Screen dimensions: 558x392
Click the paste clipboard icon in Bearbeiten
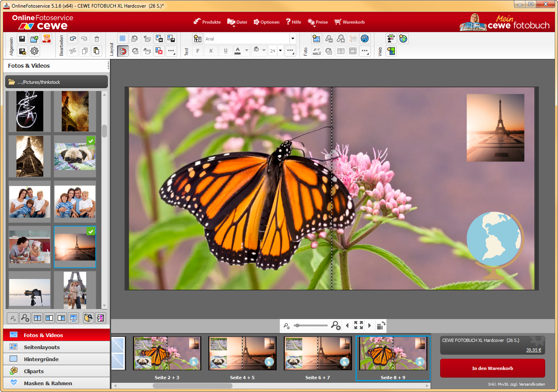[x=97, y=51]
